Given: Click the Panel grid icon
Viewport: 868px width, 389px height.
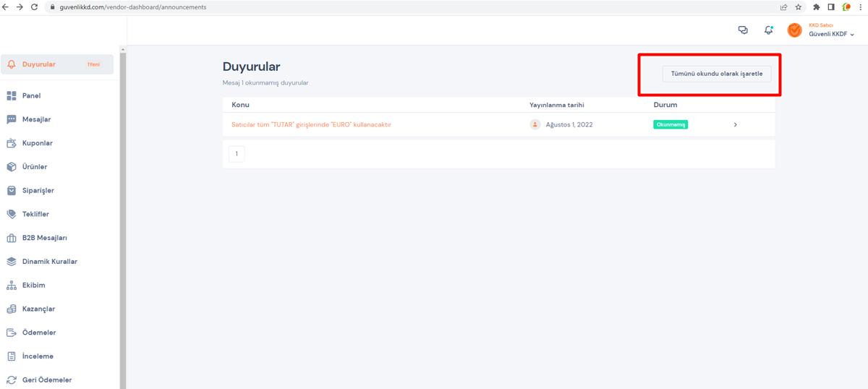Looking at the screenshot, I should pyautogui.click(x=11, y=95).
